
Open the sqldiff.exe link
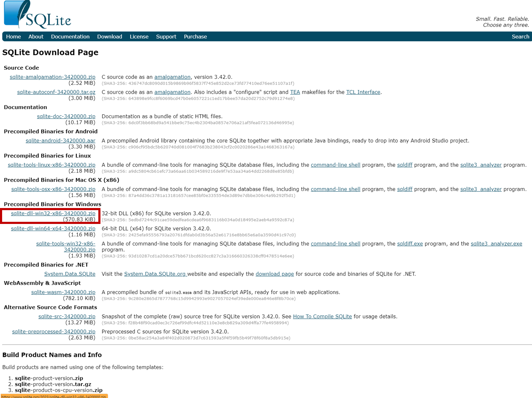pyautogui.click(x=410, y=244)
